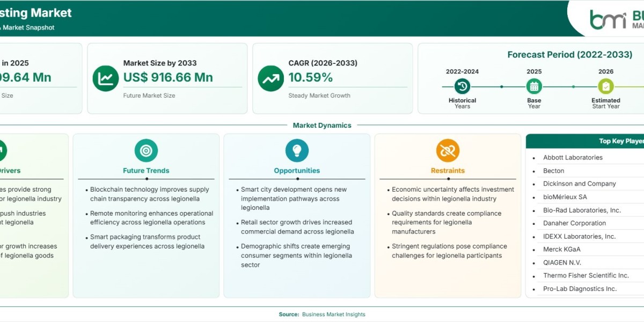Click the Stringent regulations restraint bullet
This screenshot has width=644, height=322.
(449, 251)
